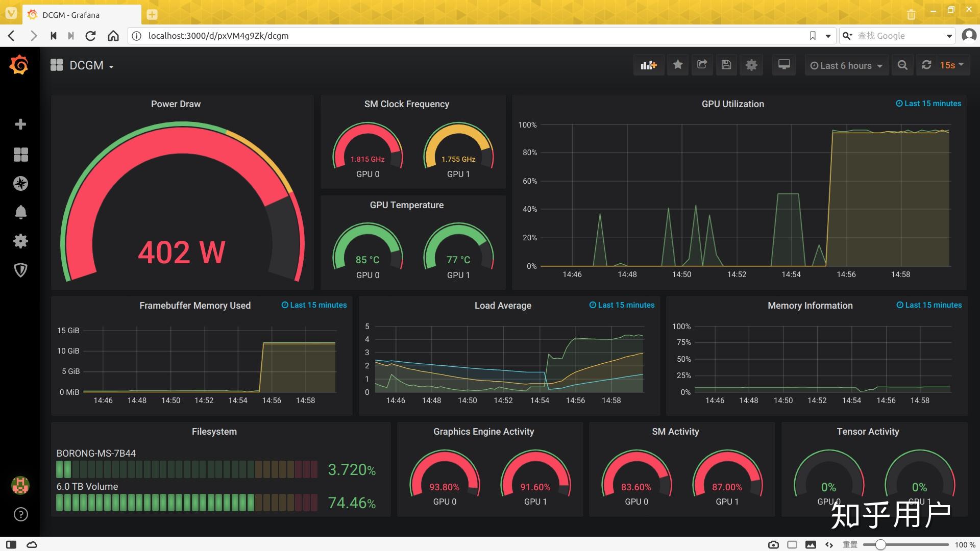The image size is (980, 551).
Task: Save the dashboard with disk icon
Action: (726, 65)
